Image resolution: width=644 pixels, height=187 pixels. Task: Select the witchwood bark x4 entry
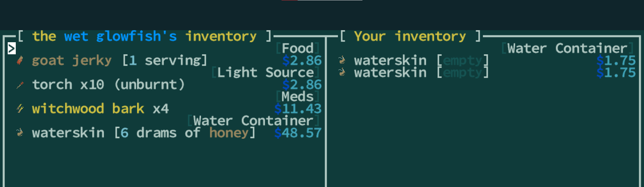(x=100, y=109)
